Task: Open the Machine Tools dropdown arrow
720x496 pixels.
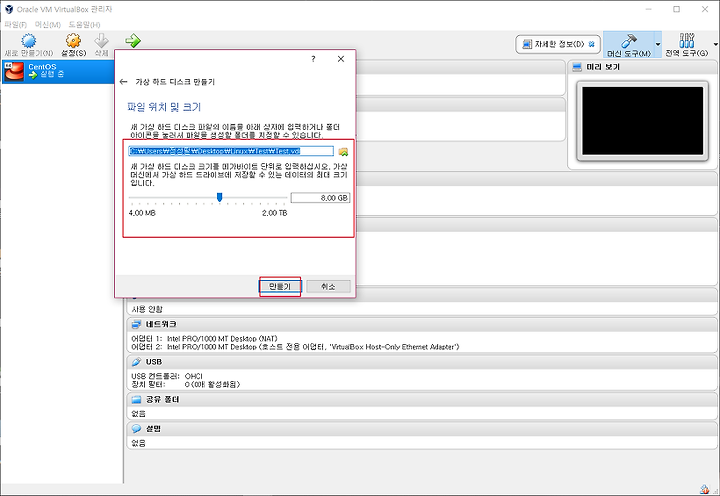Action: coord(658,44)
